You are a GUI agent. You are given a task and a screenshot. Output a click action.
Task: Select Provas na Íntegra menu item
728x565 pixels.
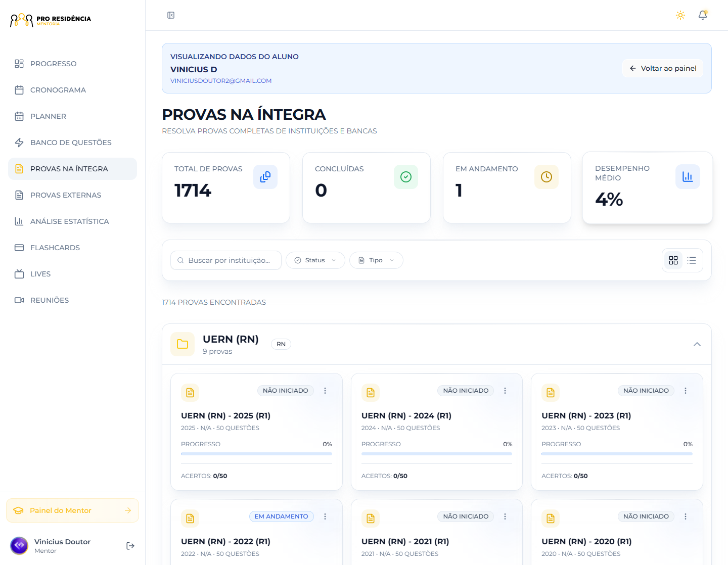click(x=72, y=169)
